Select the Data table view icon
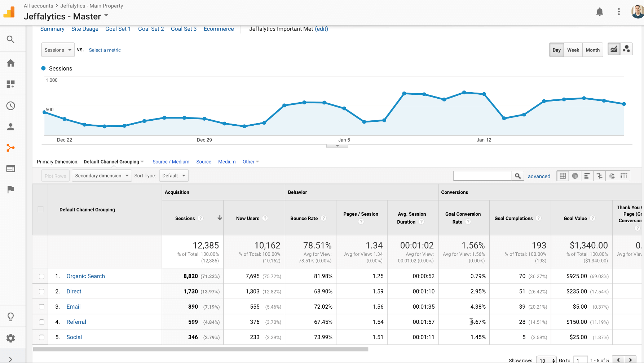The image size is (644, 363). coord(563,176)
